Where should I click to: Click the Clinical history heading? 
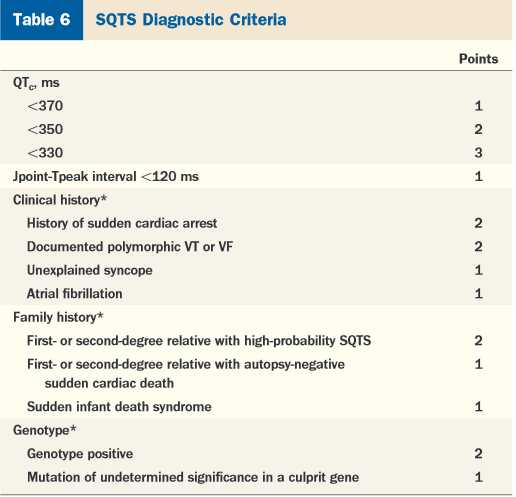point(60,200)
